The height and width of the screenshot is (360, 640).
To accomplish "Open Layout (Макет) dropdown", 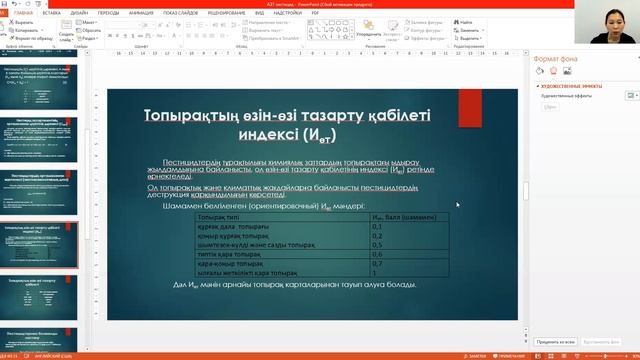I will 87,22.
